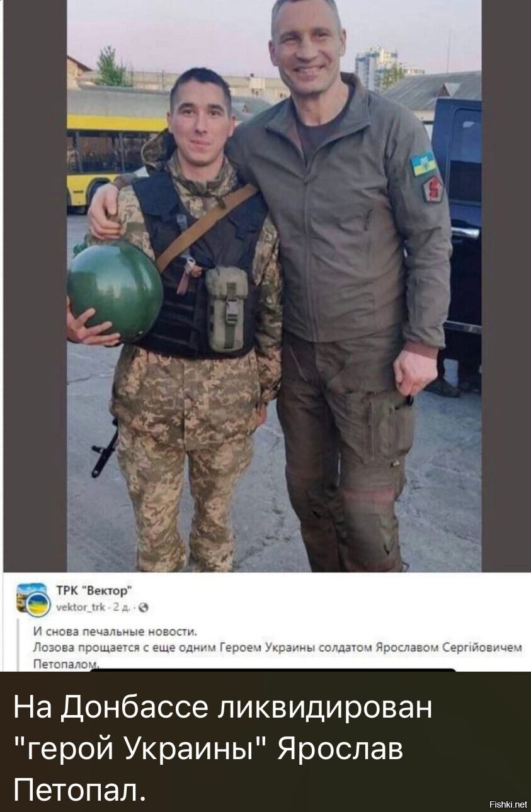Image resolution: width=531 pixels, height=812 pixels.
Task: Click the ТРК Вектор page avatar
Action: (31, 599)
